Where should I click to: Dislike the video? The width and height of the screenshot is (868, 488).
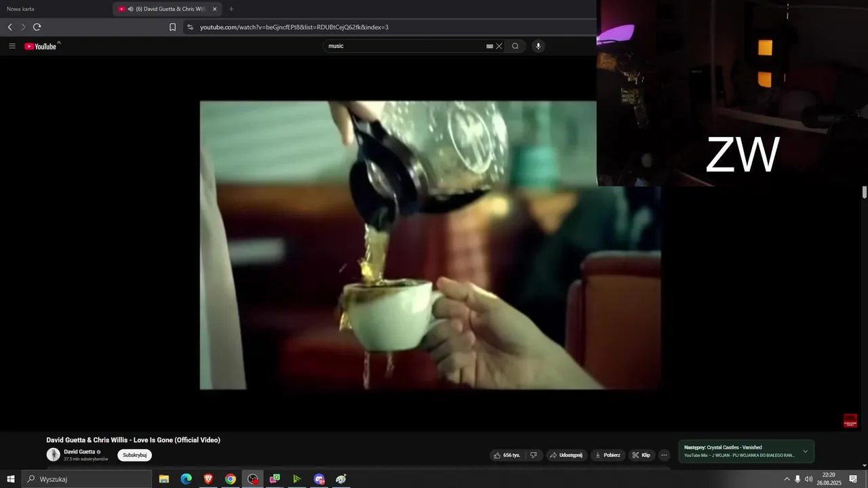(534, 455)
